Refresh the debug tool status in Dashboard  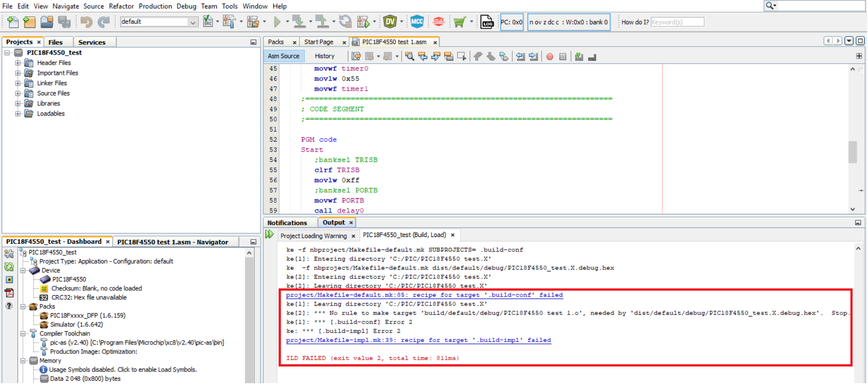(x=9, y=267)
